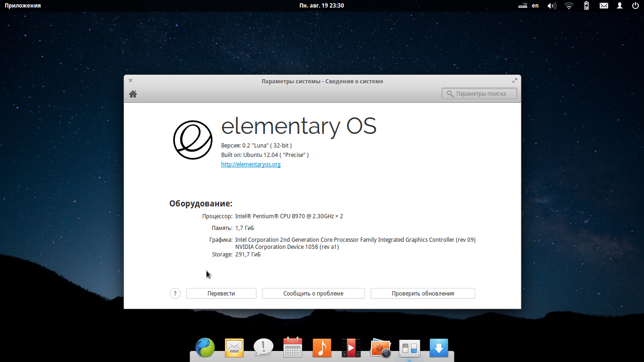
Task: Focus the Параметры поиска search field
Action: click(479, 94)
